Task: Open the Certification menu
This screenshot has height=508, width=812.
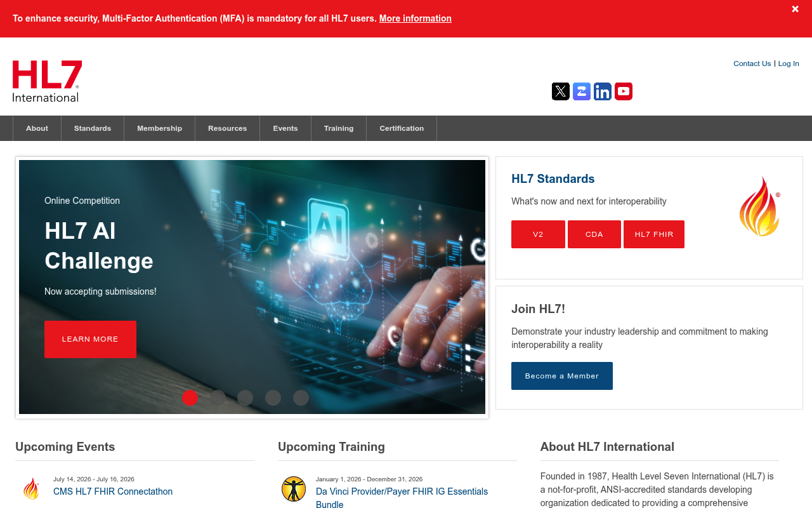Action: pyautogui.click(x=402, y=128)
